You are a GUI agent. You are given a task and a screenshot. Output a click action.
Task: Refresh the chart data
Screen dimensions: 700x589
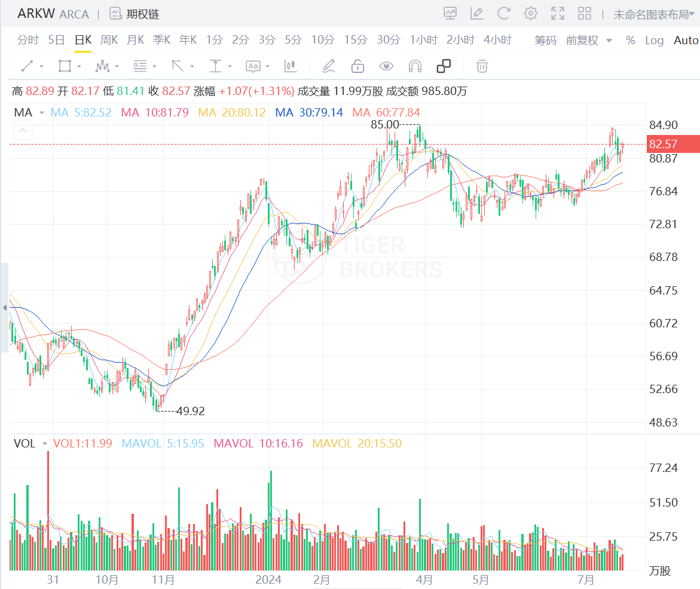(x=503, y=13)
